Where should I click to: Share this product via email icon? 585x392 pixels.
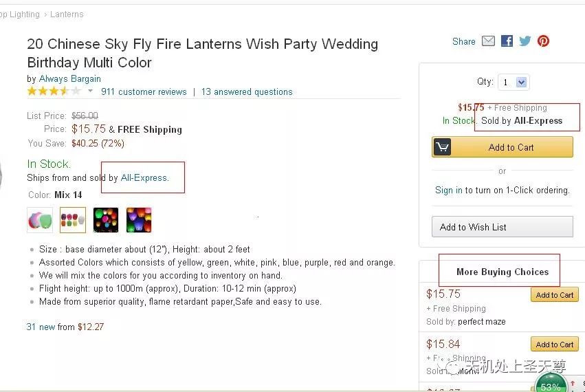(488, 41)
